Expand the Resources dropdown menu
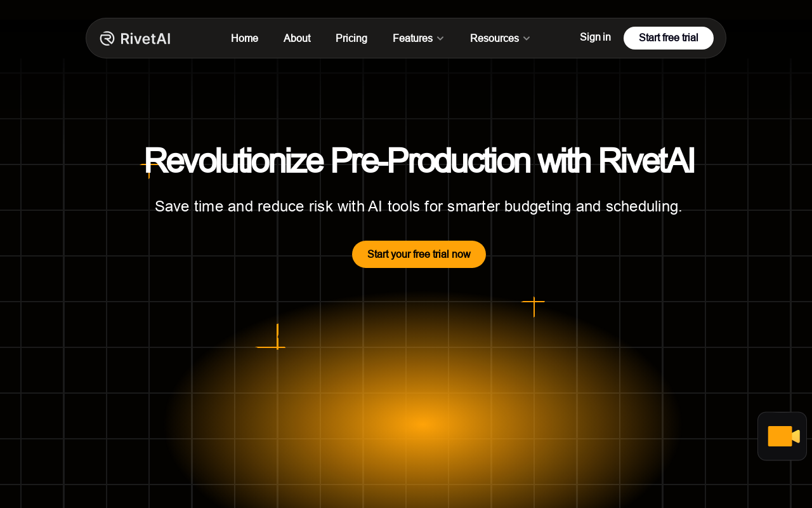The height and width of the screenshot is (508, 812). (500, 38)
